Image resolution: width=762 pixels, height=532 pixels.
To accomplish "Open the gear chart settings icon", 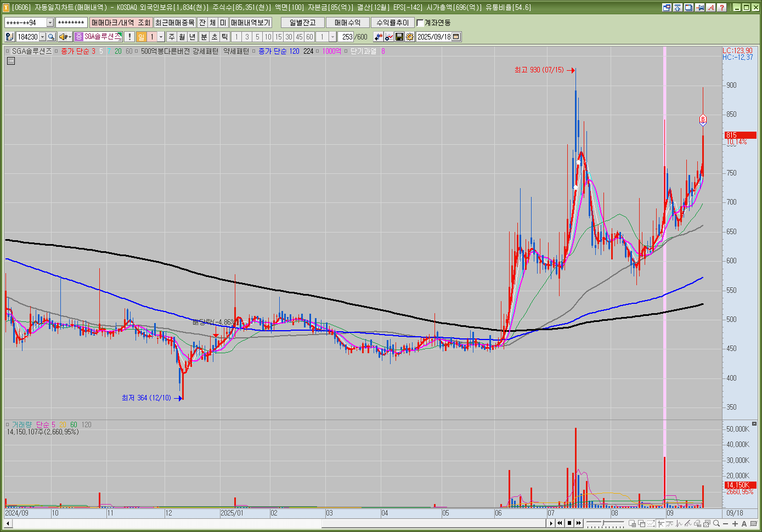I will coord(409,37).
